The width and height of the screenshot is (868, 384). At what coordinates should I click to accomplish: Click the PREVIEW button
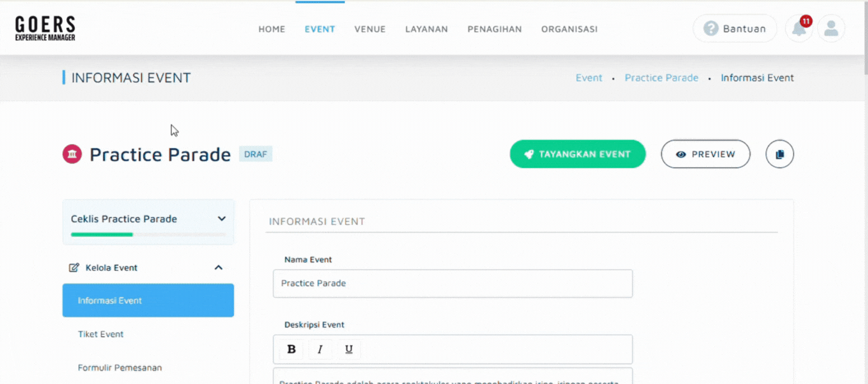click(x=705, y=154)
